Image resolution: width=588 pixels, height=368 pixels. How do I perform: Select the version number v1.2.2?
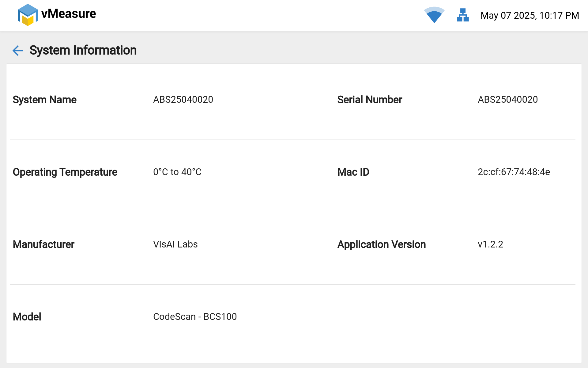click(490, 244)
